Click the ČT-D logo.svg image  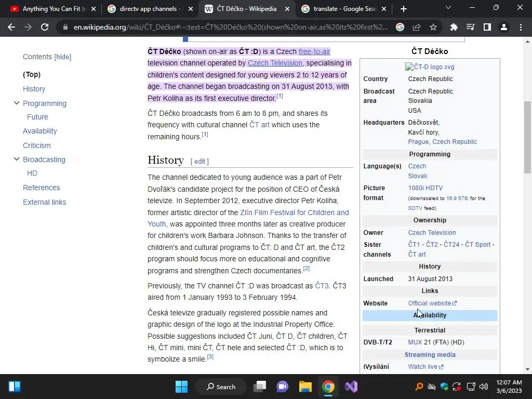pos(430,67)
